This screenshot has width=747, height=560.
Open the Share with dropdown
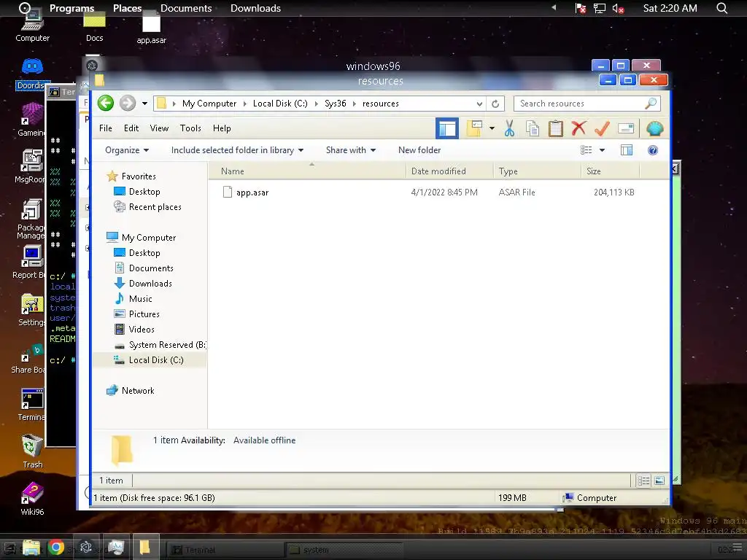351,150
